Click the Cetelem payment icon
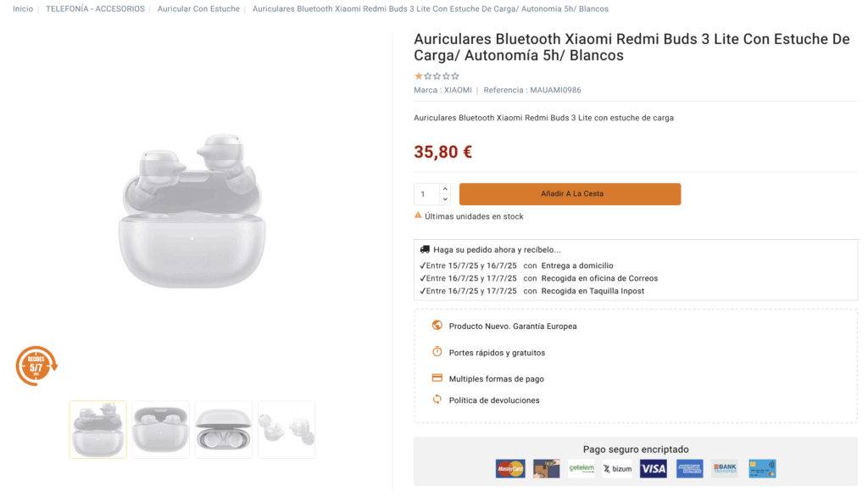The image size is (868, 497). 581,468
